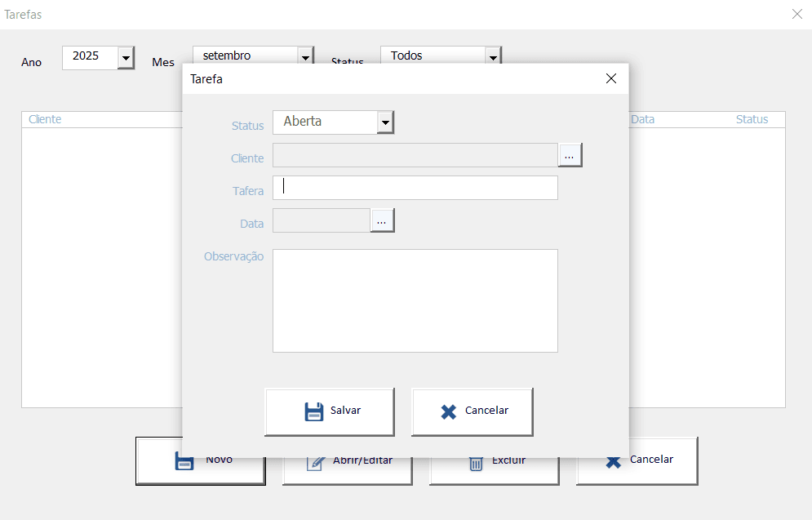Click the Novo button's save icon

click(x=184, y=461)
